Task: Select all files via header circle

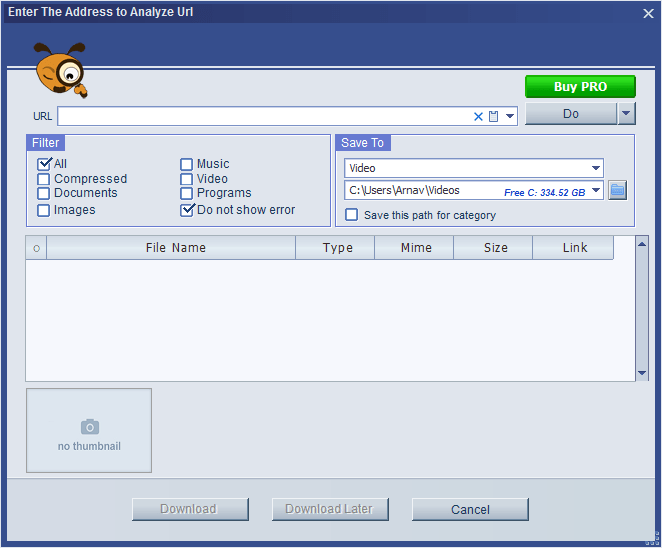Action: (36, 248)
